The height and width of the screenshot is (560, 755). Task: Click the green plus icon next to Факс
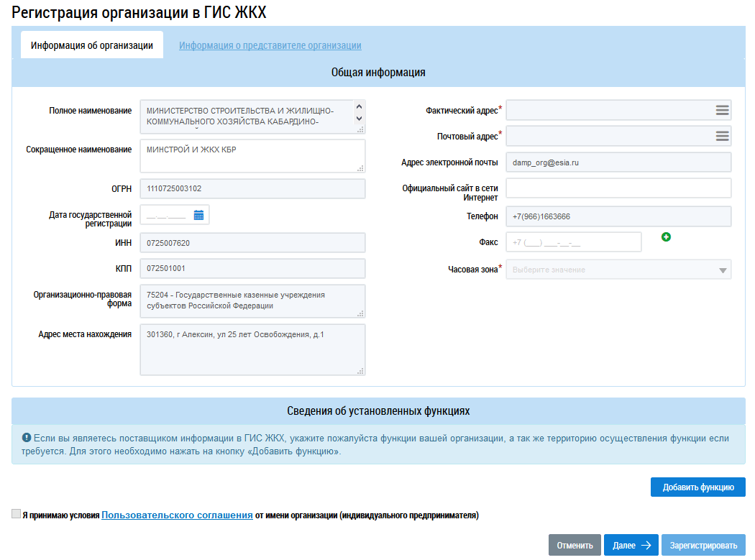(x=666, y=237)
